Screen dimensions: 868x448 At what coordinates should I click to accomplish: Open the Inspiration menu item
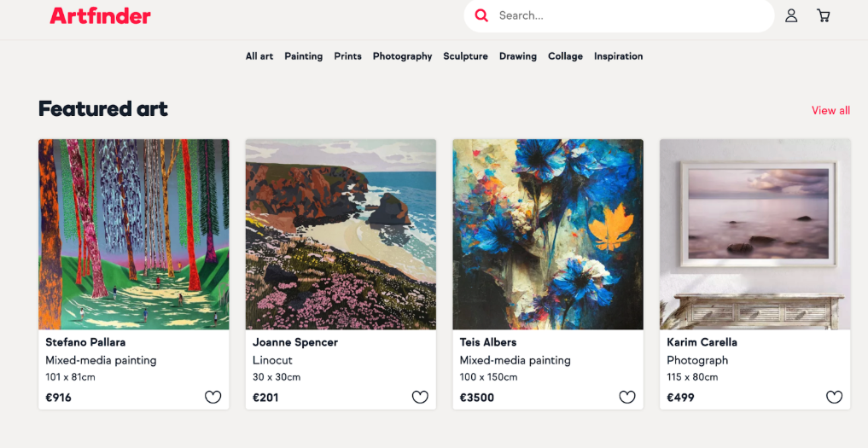(x=618, y=56)
